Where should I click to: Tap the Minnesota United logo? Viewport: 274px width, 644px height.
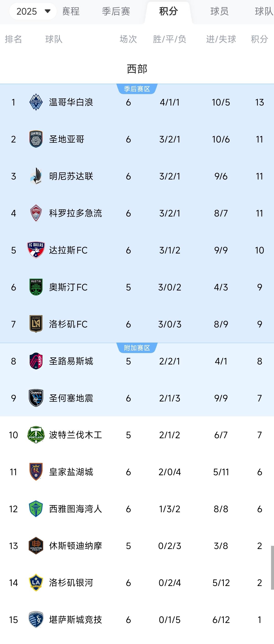[x=36, y=176]
